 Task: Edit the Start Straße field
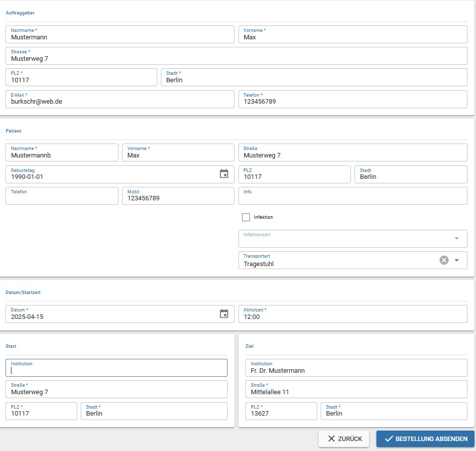click(x=117, y=389)
